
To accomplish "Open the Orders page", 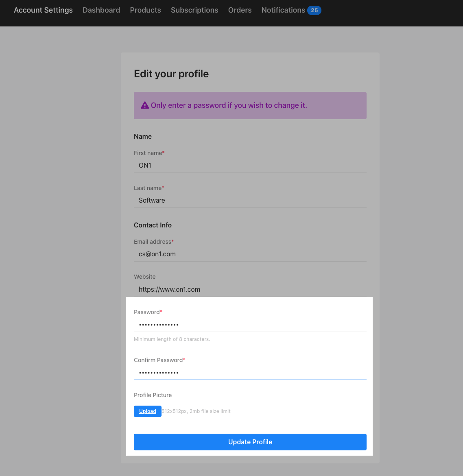I will click(x=240, y=10).
